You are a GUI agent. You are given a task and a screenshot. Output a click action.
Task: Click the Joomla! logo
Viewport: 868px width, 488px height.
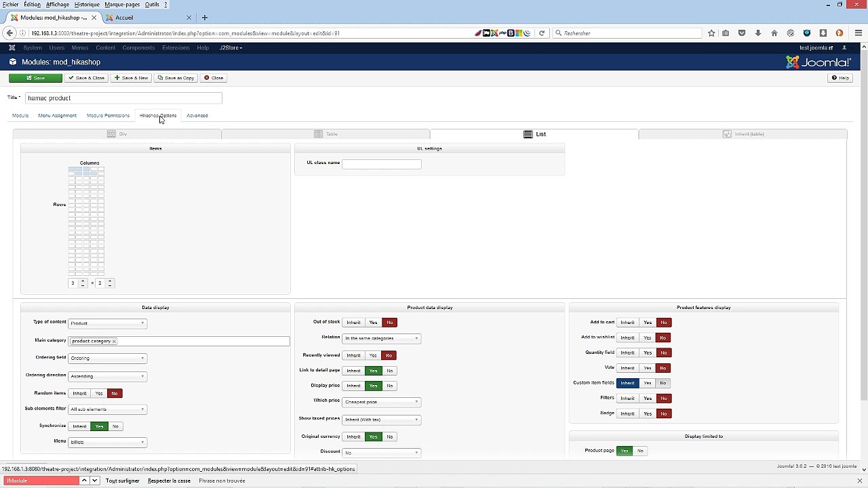click(818, 62)
